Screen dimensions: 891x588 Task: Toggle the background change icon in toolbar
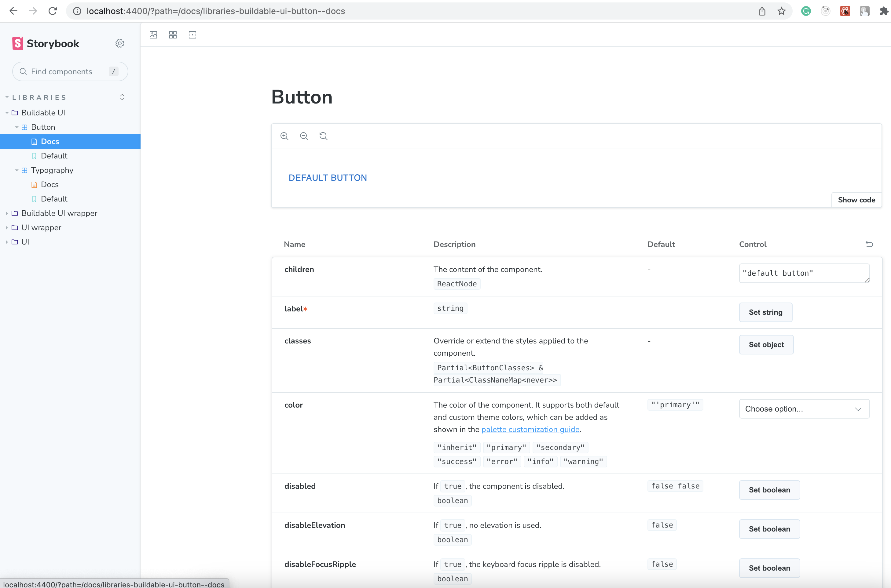[x=153, y=34]
